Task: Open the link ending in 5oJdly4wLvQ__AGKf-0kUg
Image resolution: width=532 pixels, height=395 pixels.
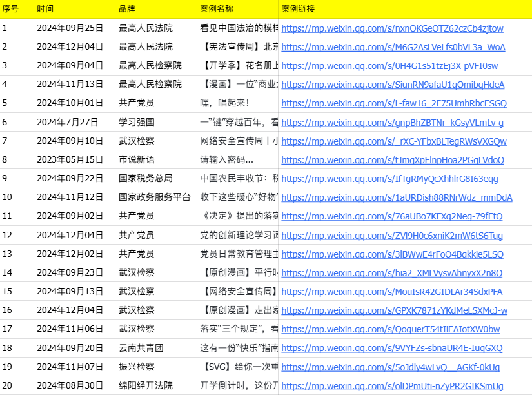Action: coord(391,367)
